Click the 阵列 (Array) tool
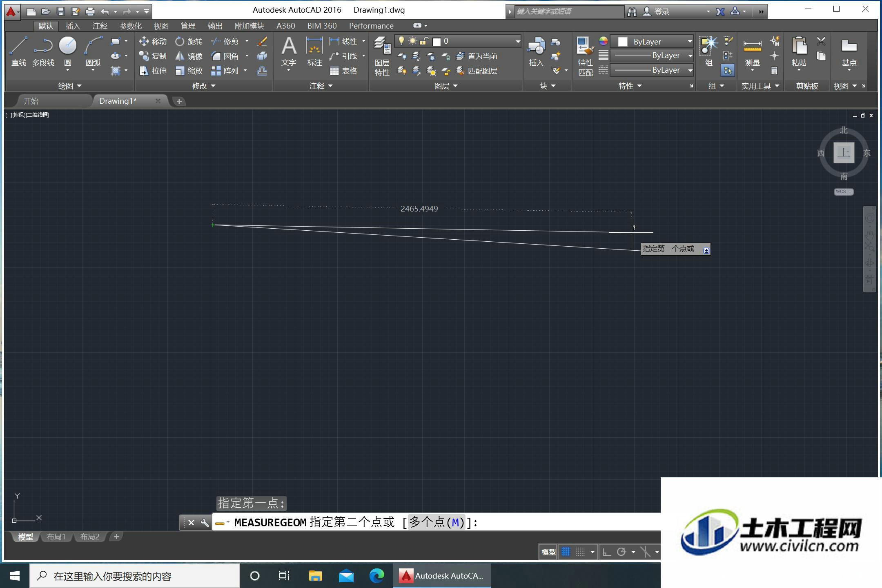Viewport: 882px width, 588px height. point(225,71)
